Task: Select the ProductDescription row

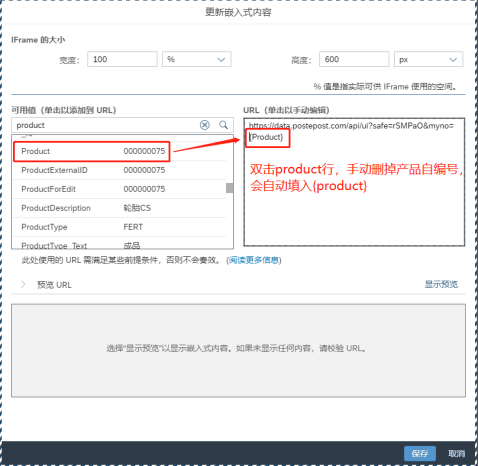Action: [x=119, y=208]
